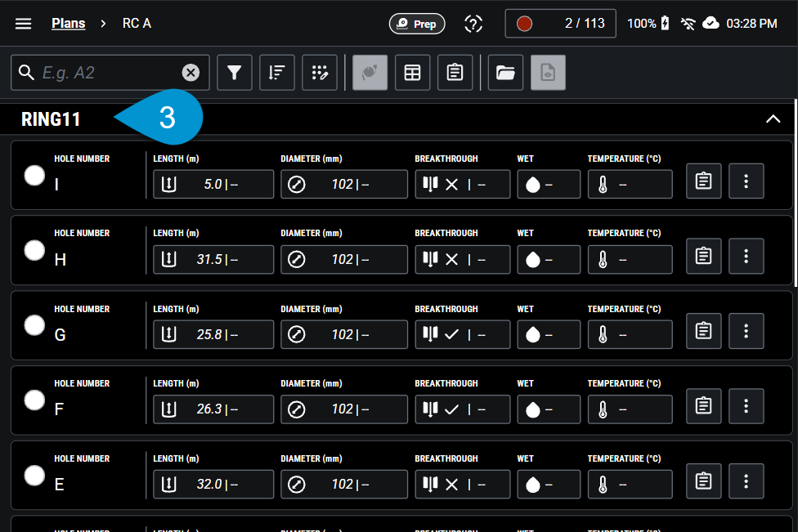Open more options menu for hole H
The image size is (798, 532).
click(746, 256)
